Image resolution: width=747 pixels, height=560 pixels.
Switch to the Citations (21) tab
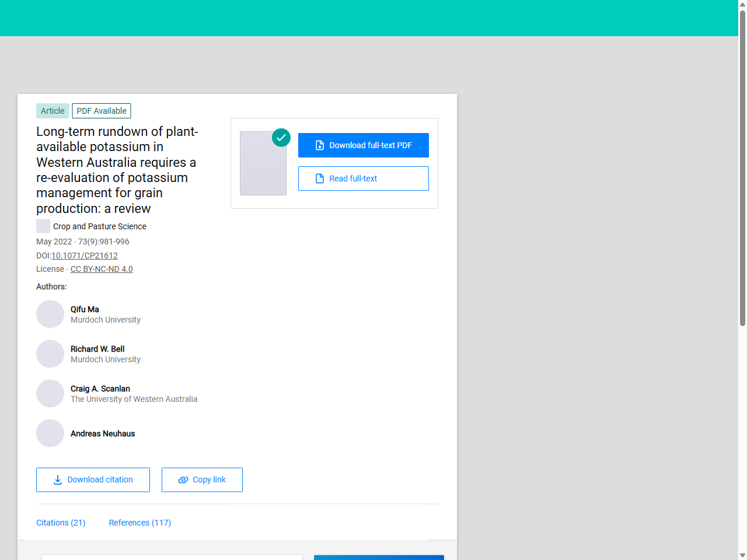click(61, 523)
